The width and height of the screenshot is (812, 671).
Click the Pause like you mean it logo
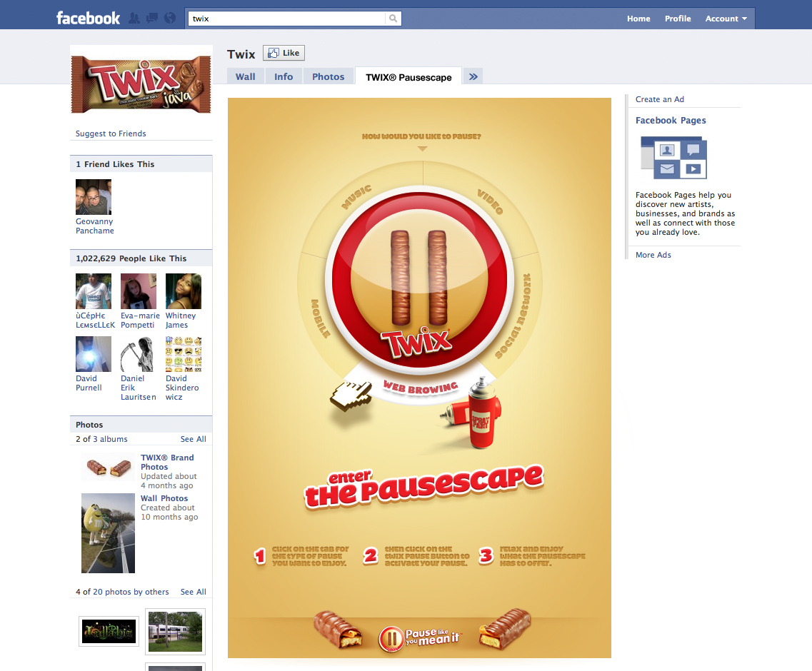pyautogui.click(x=419, y=638)
